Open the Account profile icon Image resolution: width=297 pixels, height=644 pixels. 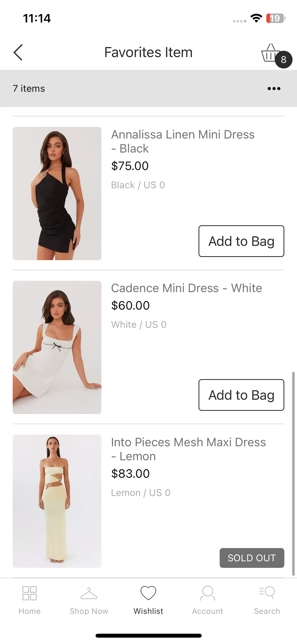tap(208, 593)
